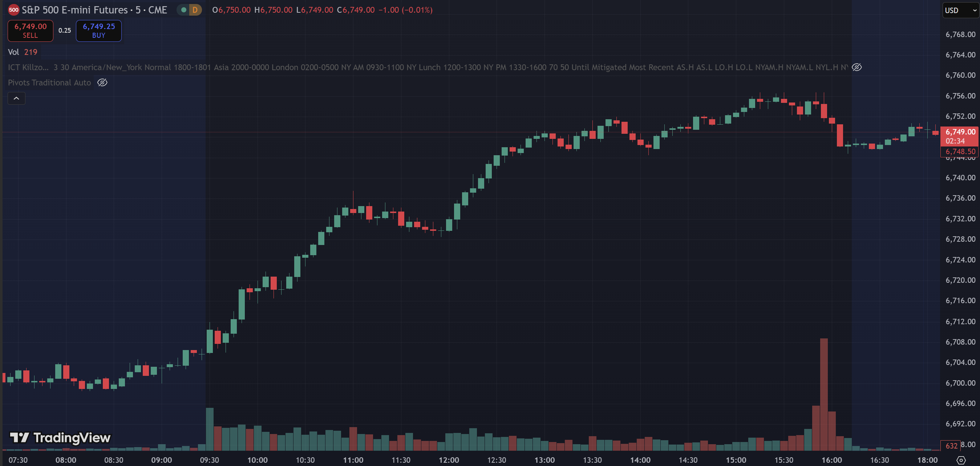
Task: Collapse the indicator legend with chevron
Action: (x=16, y=98)
